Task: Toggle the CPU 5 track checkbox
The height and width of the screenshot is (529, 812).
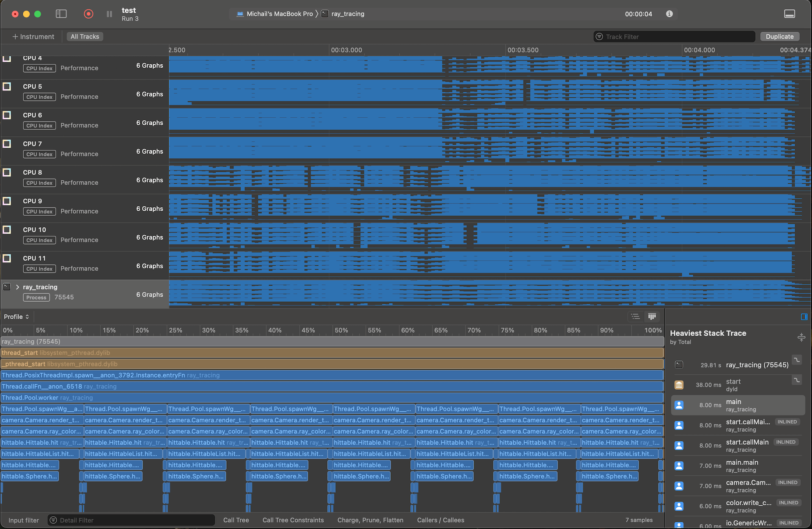Action: [x=7, y=86]
